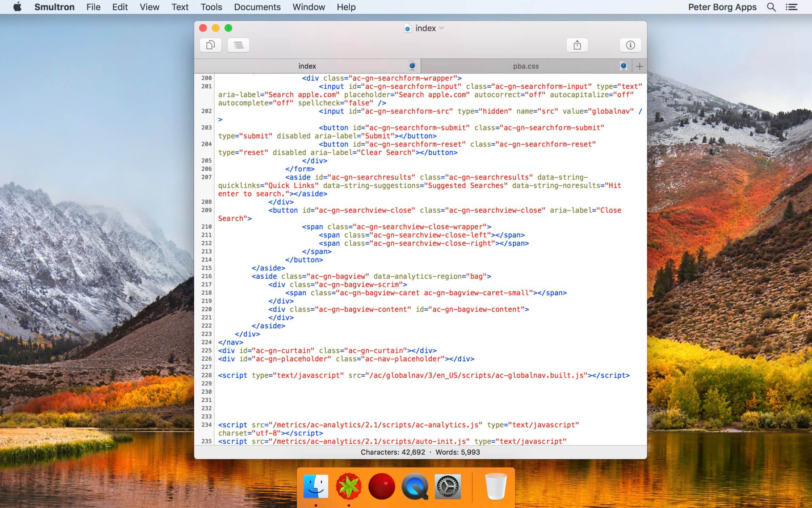Show the document info panel

[x=630, y=45]
